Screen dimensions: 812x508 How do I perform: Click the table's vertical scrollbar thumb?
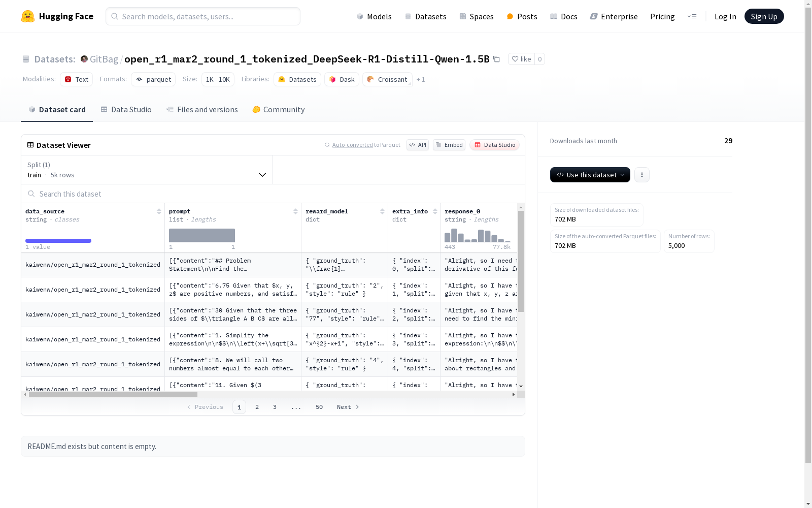tap(521, 261)
